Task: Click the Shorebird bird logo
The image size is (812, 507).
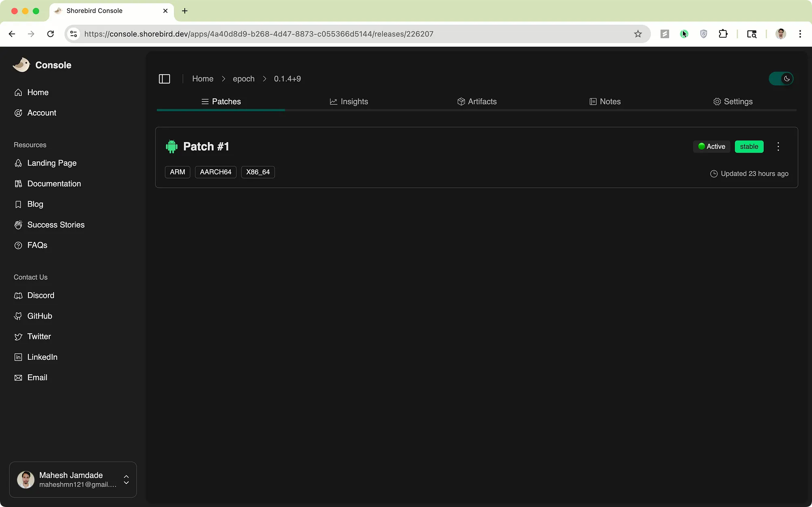Action: tap(21, 65)
